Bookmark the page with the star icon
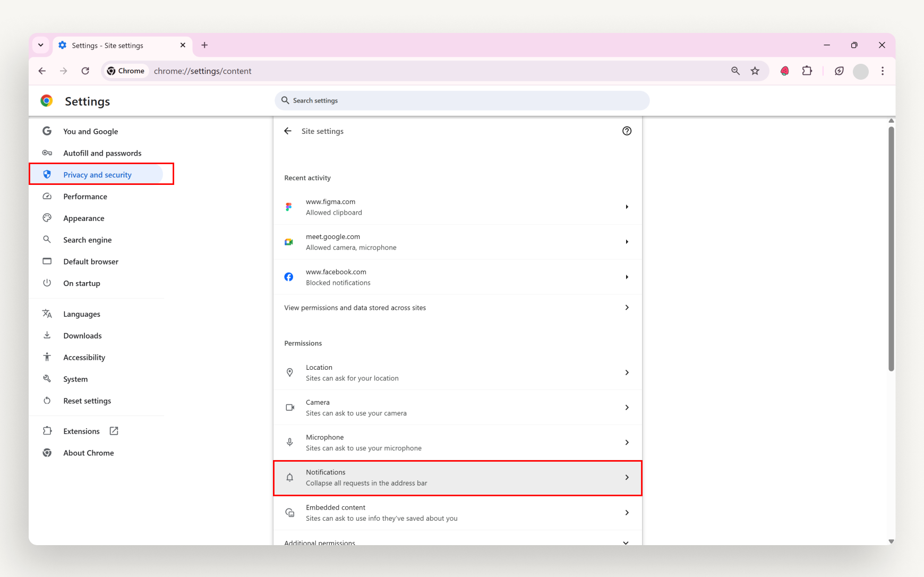Screen dimensions: 924x577 tap(756, 71)
